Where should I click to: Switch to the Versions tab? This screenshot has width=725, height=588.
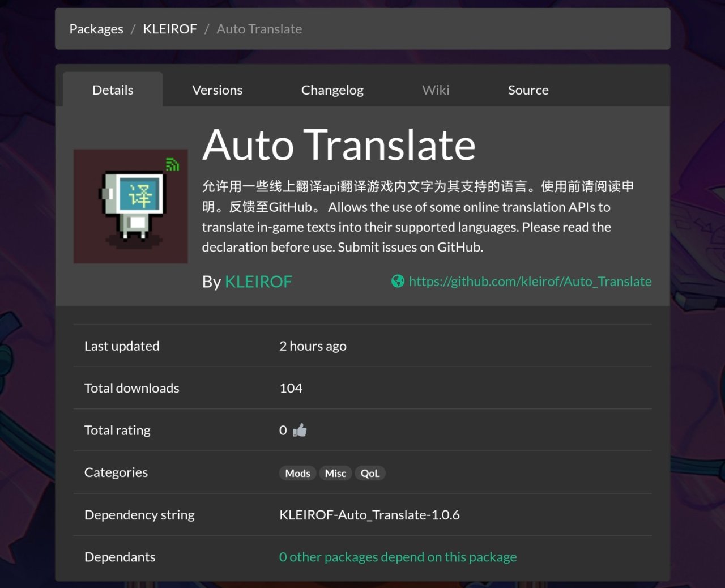tap(217, 90)
